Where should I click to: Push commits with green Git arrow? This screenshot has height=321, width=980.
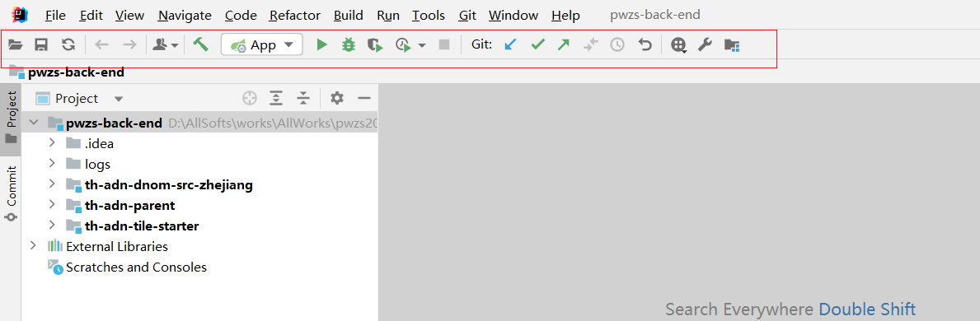(564, 45)
